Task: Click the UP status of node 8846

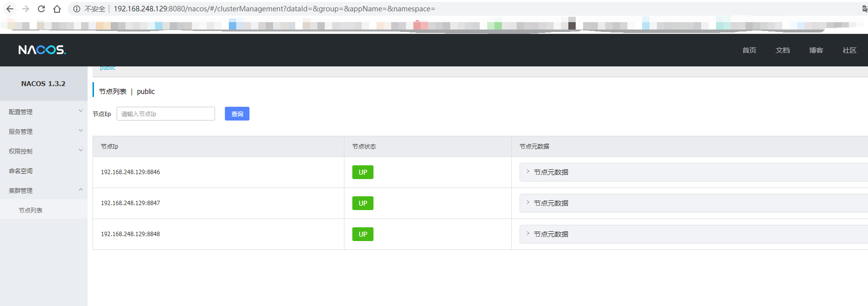Action: (363, 172)
